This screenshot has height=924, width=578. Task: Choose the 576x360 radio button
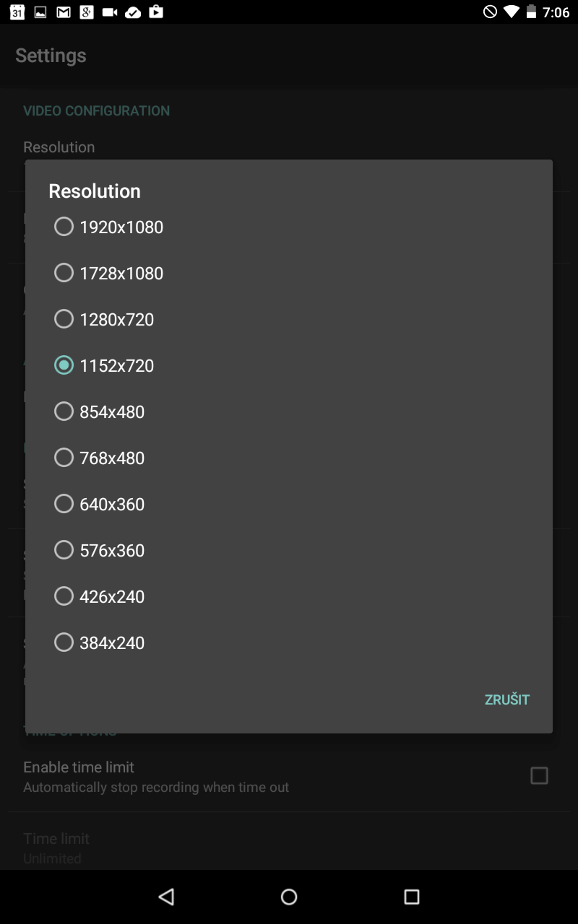pos(64,550)
